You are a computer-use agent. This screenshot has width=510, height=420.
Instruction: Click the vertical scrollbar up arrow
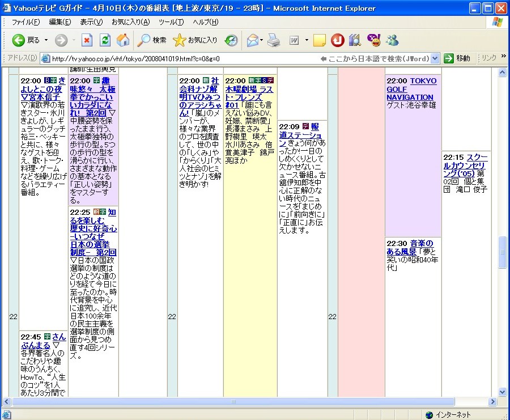point(502,72)
